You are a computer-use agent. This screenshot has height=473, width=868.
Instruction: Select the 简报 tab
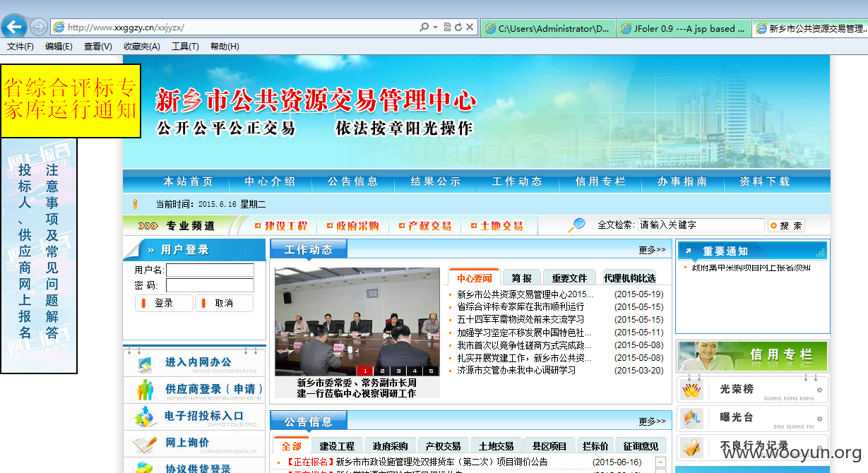[522, 278]
